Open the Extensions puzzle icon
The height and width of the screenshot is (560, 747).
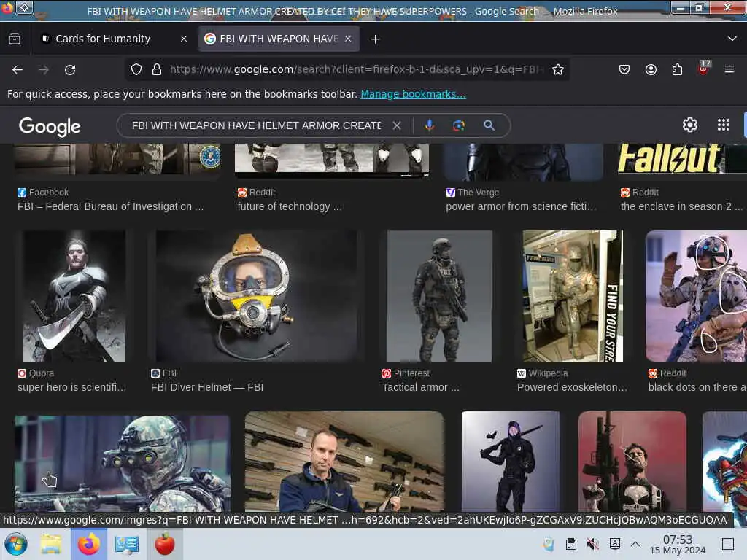pyautogui.click(x=677, y=69)
